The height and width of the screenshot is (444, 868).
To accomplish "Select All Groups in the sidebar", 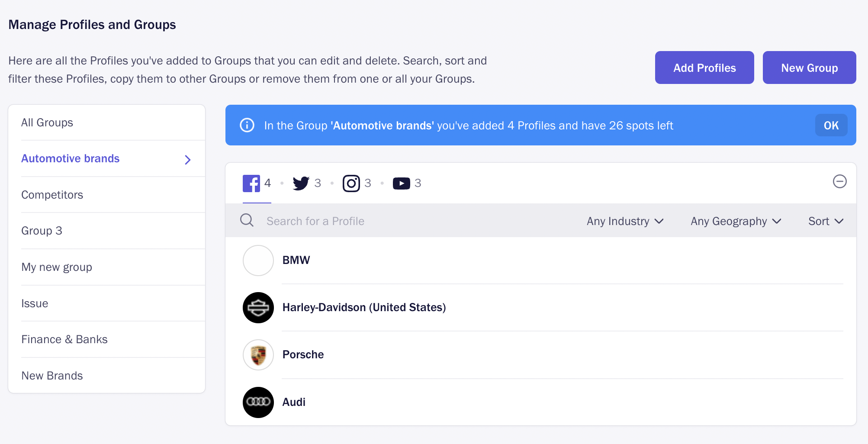I will click(x=106, y=122).
